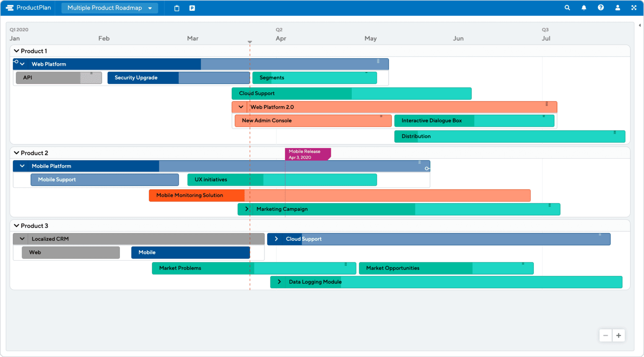Zoom out using the minus button
The height and width of the screenshot is (357, 644).
(x=605, y=335)
